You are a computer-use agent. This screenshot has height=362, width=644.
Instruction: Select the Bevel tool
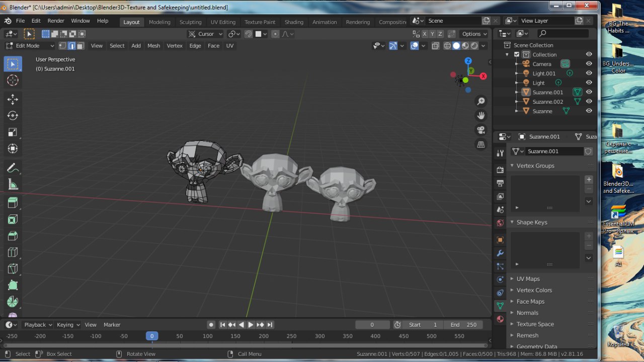13,236
